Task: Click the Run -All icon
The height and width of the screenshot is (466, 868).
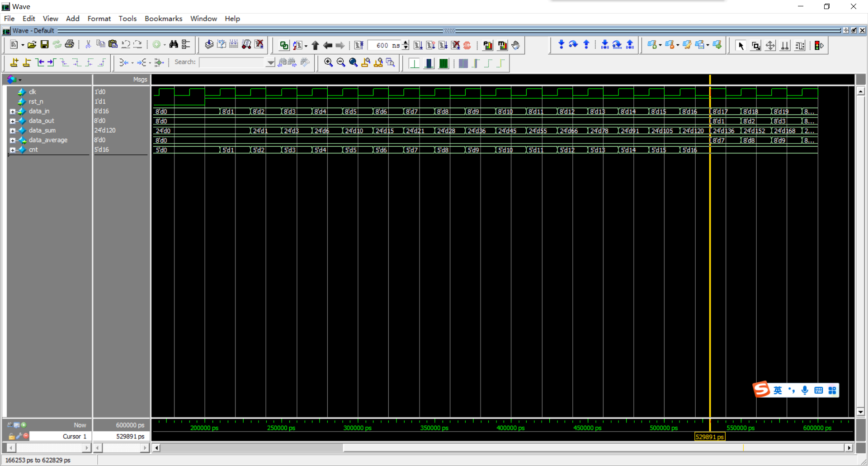Action: (443, 45)
